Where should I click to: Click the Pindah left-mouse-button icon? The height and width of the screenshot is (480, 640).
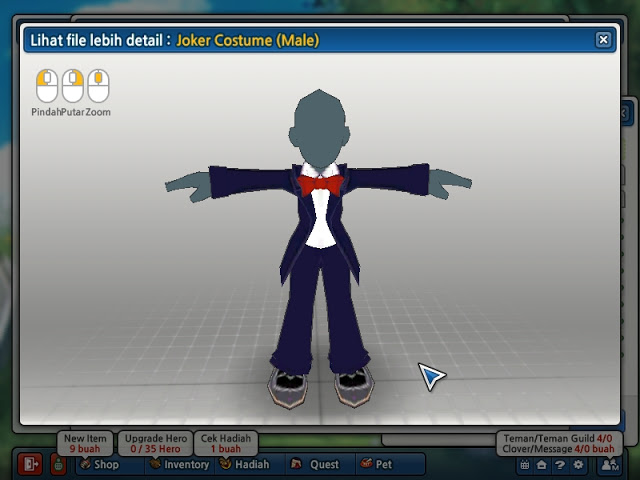[47, 86]
